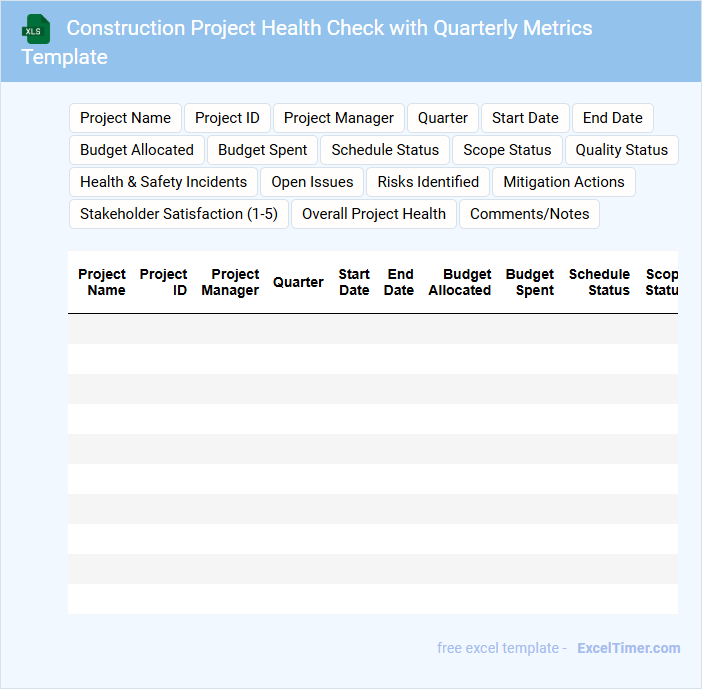Image resolution: width=702 pixels, height=689 pixels.
Task: Click the Mitigation Actions tag
Action: pos(563,182)
